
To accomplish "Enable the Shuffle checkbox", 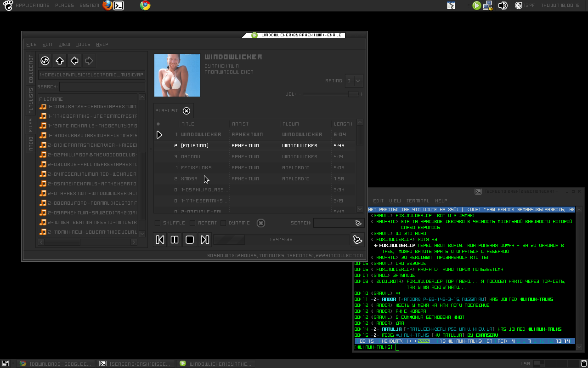I will [x=158, y=223].
